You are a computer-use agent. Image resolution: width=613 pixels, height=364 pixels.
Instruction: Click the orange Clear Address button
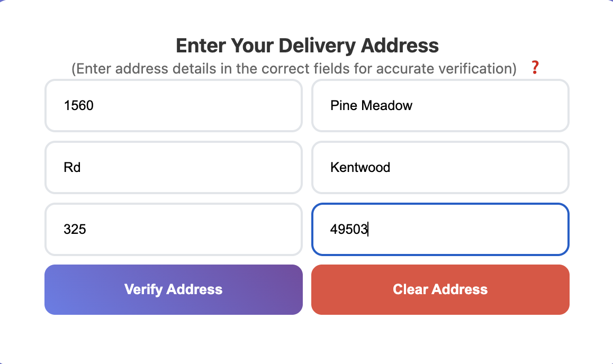(440, 289)
